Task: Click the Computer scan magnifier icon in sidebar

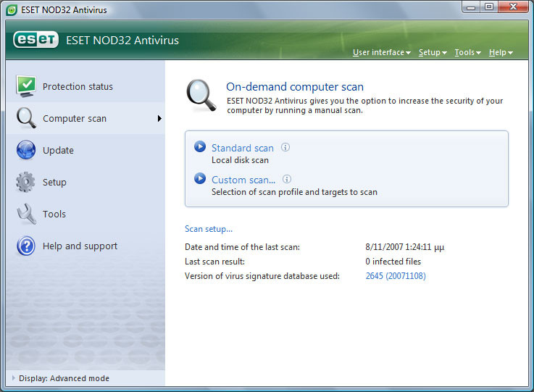Action: [26, 118]
